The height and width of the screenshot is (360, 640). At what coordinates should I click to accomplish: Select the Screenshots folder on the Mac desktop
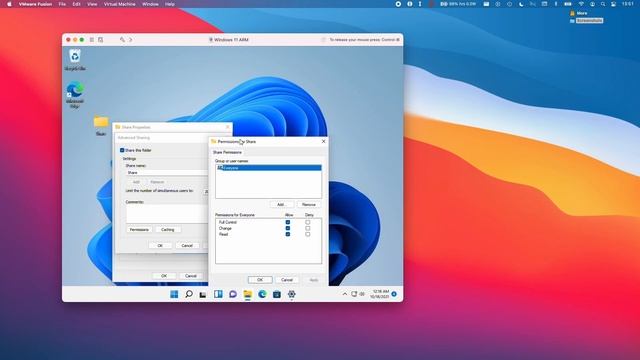[587, 20]
